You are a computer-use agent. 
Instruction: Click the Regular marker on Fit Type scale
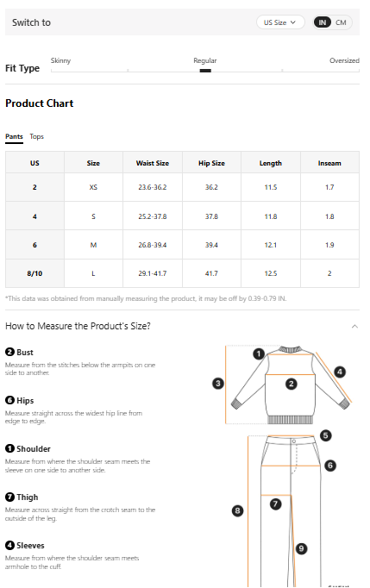pyautogui.click(x=205, y=70)
